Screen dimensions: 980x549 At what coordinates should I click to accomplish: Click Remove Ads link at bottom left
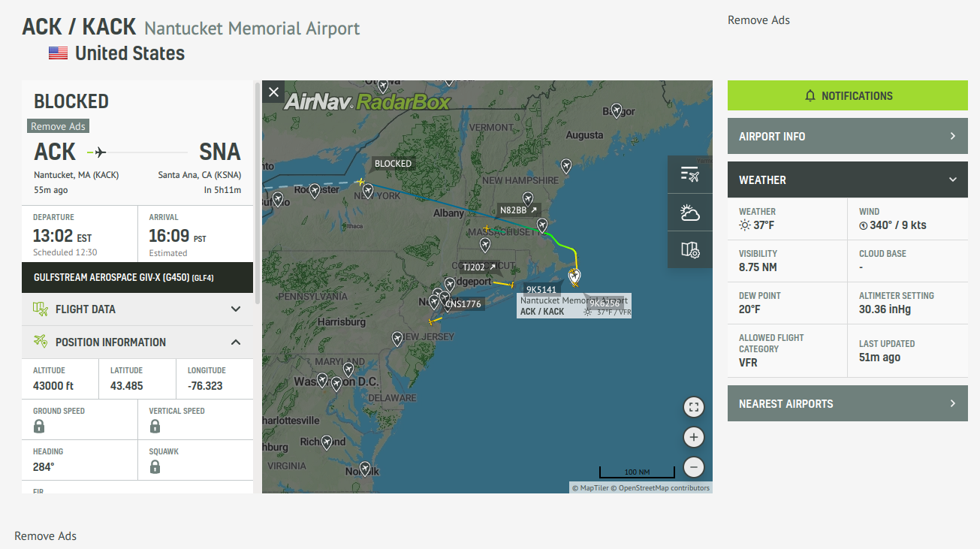coord(45,536)
